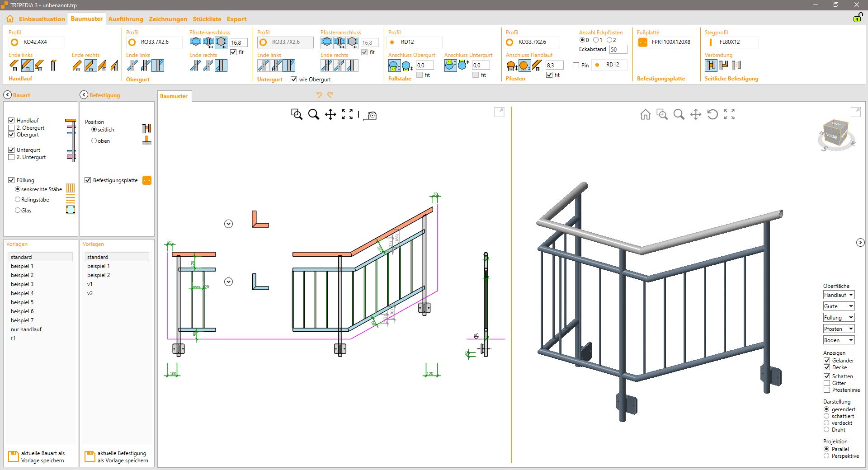Enable the 2. Obergurt checkbox
Viewport: 868px width, 470px height.
(x=12, y=128)
